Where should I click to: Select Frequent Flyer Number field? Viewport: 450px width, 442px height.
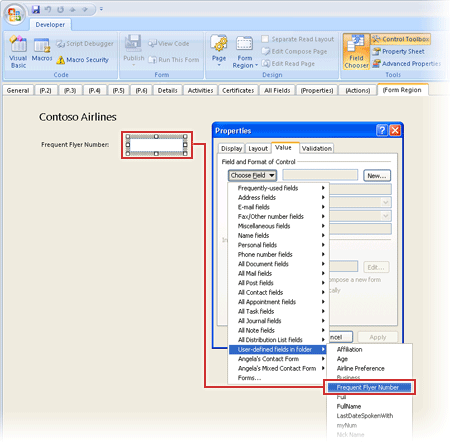[369, 387]
